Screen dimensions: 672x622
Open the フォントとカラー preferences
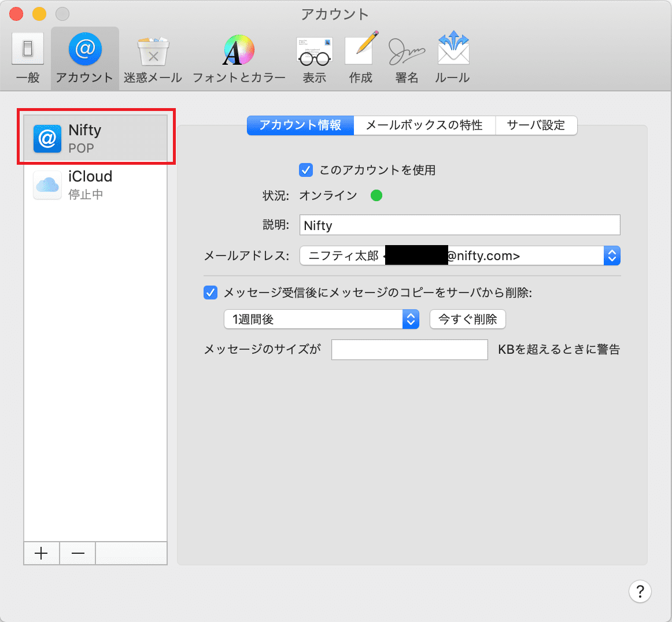pyautogui.click(x=239, y=58)
